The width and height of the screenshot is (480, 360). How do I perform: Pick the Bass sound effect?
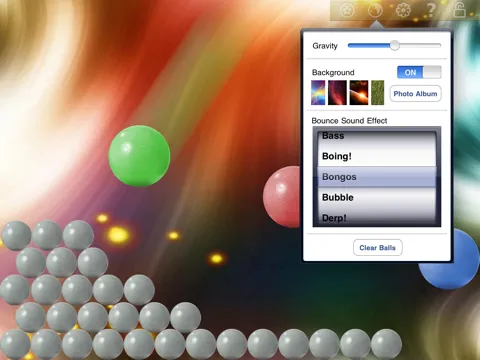point(377,136)
